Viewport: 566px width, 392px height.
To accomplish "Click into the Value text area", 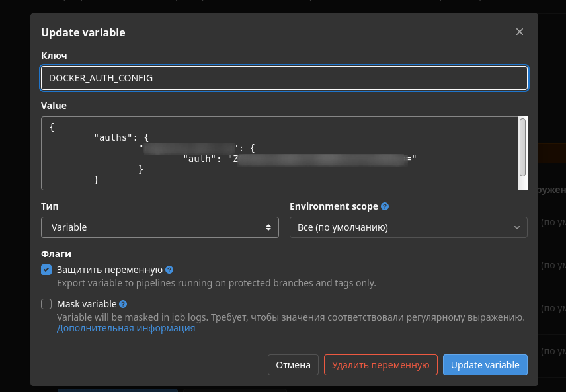I will (x=264, y=152).
